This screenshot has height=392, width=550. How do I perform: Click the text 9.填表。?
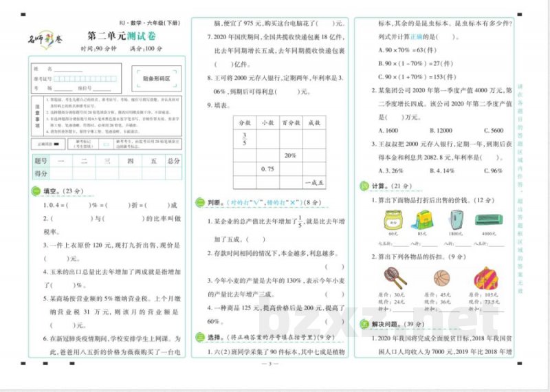(x=218, y=105)
